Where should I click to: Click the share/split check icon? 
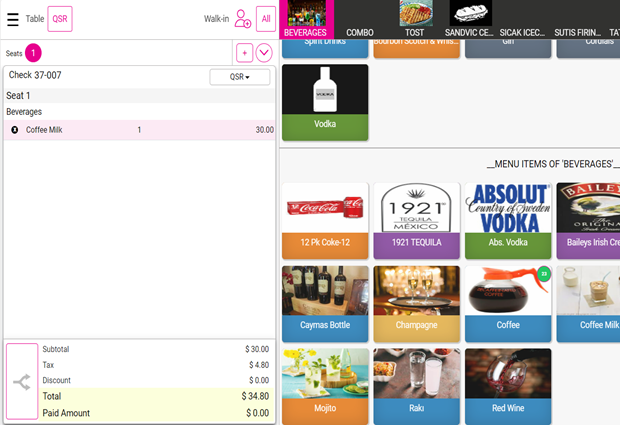click(x=22, y=381)
